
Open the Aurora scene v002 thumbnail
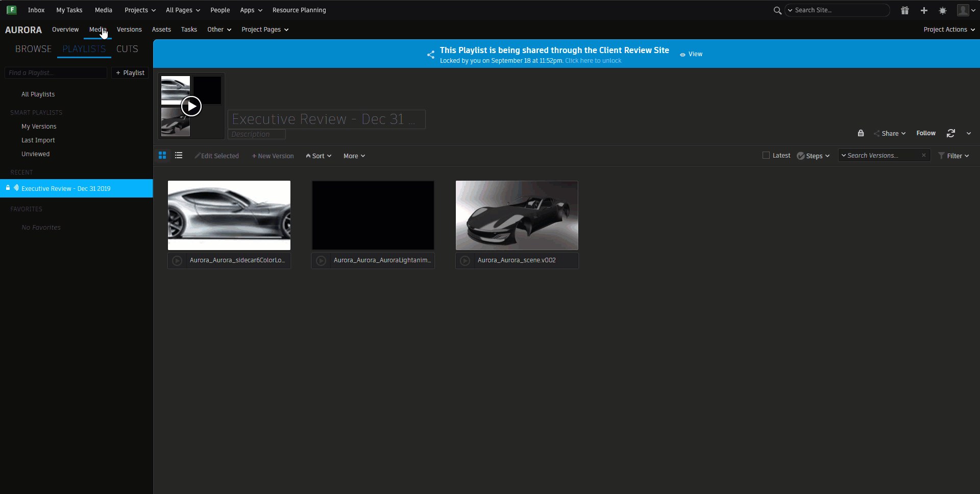pyautogui.click(x=517, y=215)
